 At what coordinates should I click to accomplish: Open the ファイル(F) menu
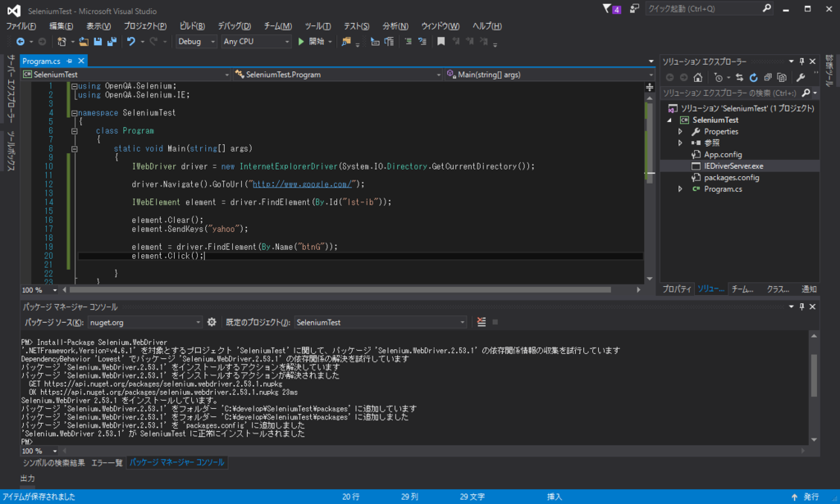21,25
